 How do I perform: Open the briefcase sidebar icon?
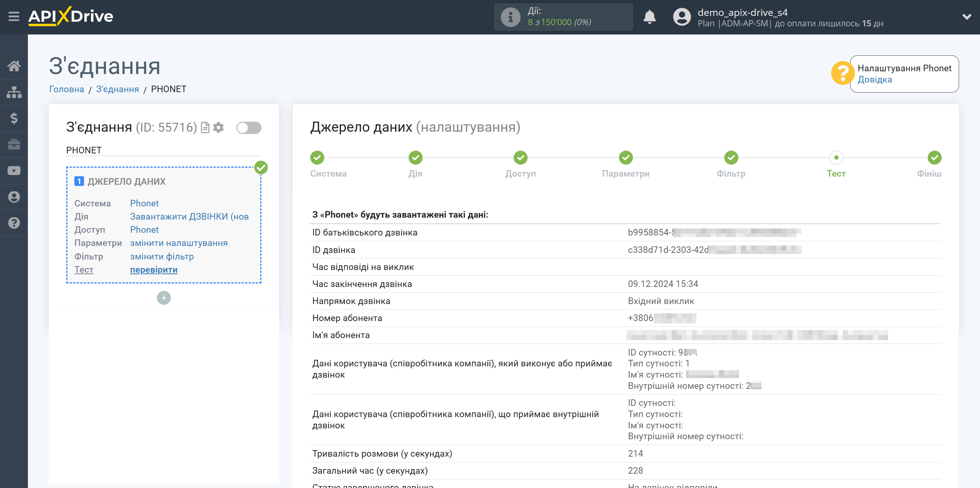coord(14,144)
